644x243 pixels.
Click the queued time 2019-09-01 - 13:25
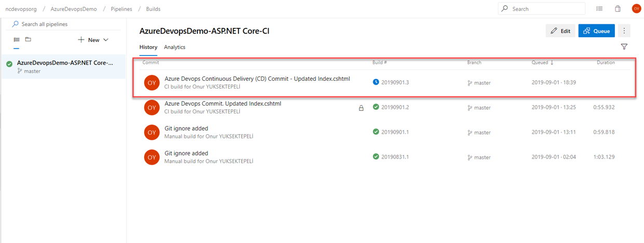pos(554,107)
